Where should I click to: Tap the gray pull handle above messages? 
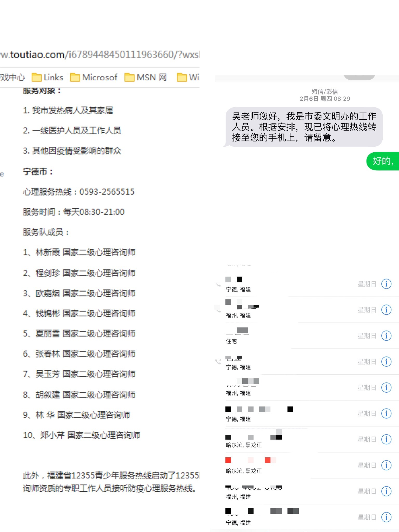pos(359,77)
